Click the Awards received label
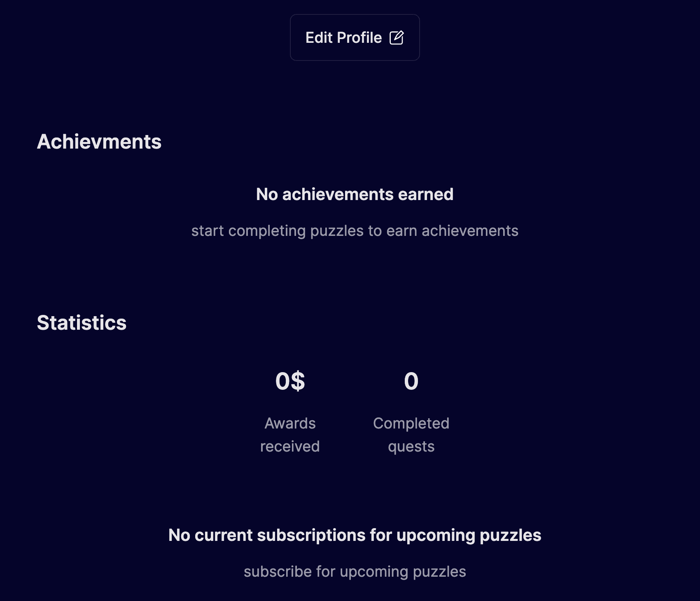This screenshot has height=601, width=700. pyautogui.click(x=289, y=434)
